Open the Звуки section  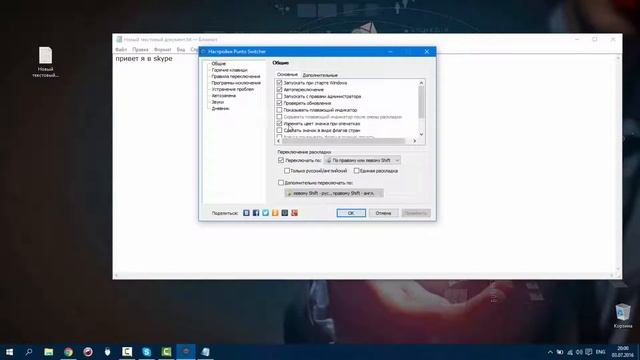click(218, 102)
